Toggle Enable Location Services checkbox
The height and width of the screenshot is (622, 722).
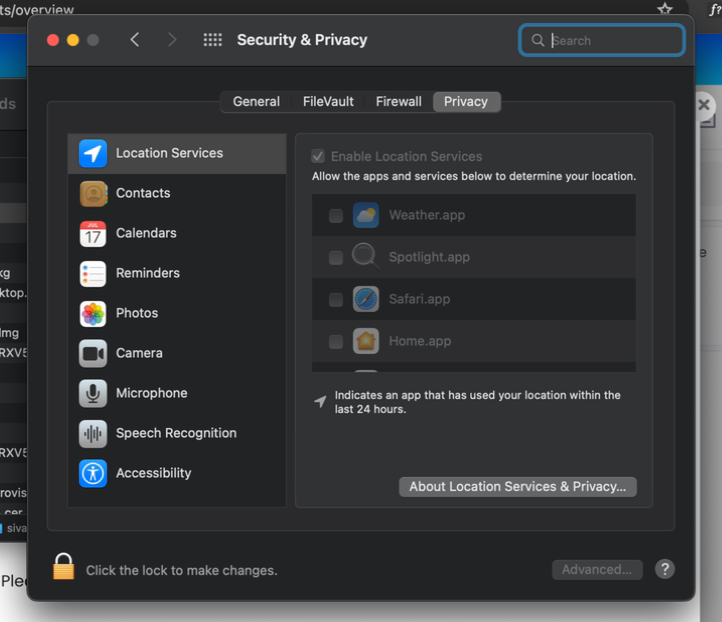318,156
